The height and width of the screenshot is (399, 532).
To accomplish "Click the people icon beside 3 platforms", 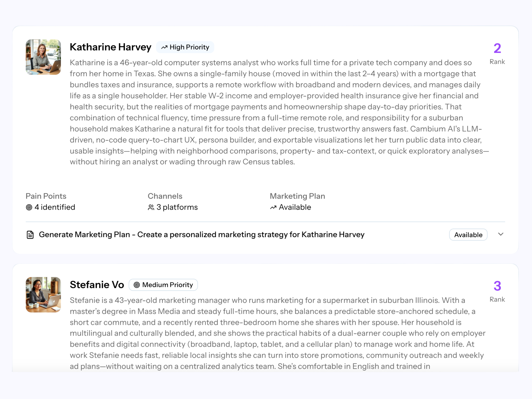I will [151, 207].
